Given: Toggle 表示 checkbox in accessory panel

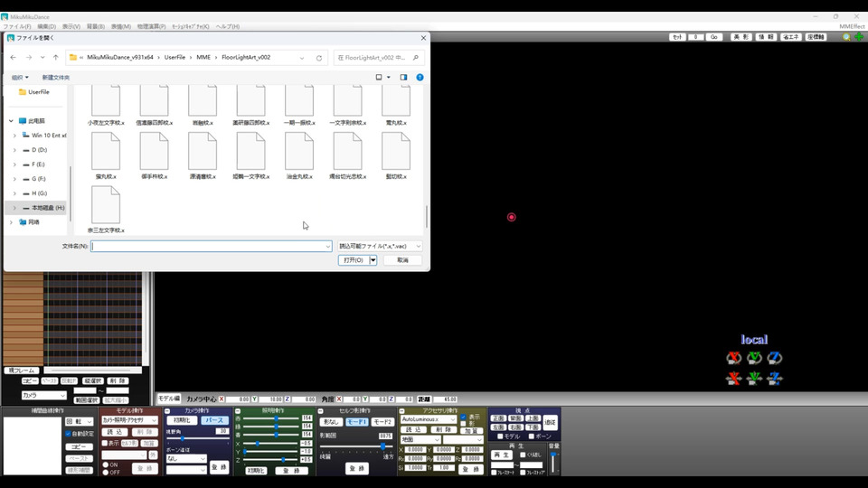Looking at the screenshot, I should click(x=463, y=418).
